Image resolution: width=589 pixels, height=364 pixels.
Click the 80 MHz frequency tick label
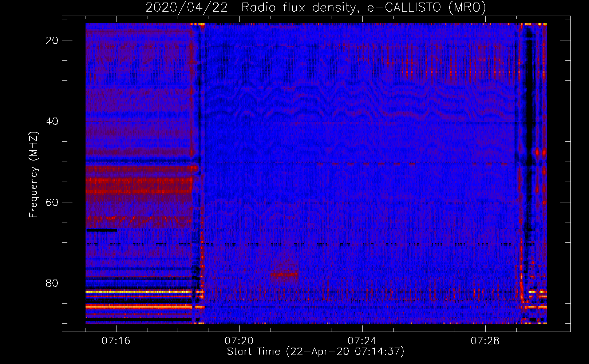52,283
